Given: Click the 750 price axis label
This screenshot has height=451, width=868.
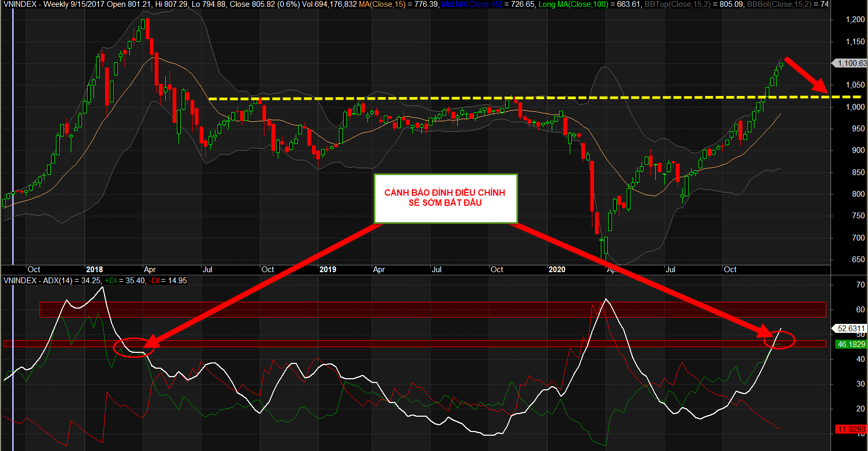Looking at the screenshot, I should pyautogui.click(x=858, y=216).
